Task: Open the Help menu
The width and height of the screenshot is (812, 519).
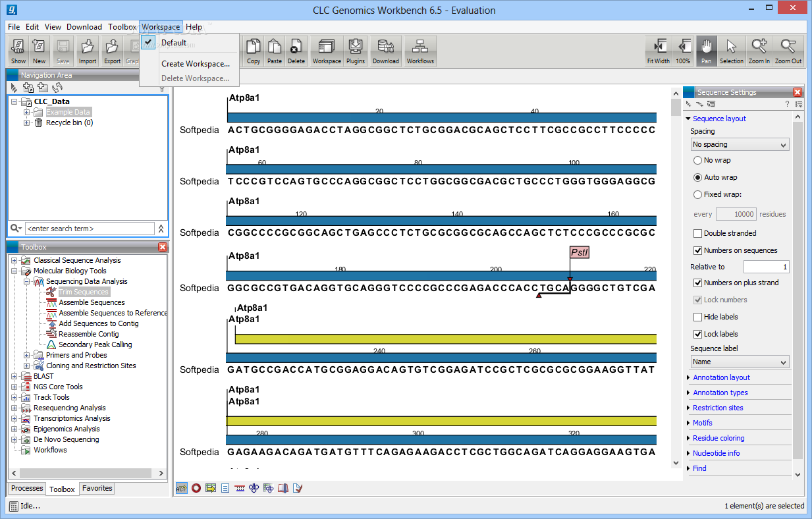Action: click(x=194, y=27)
